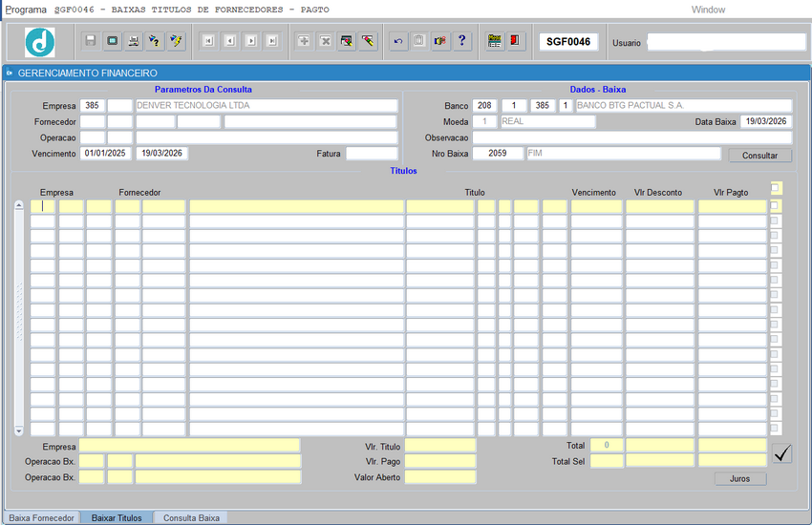Click the printer icon in the toolbar

[133, 41]
